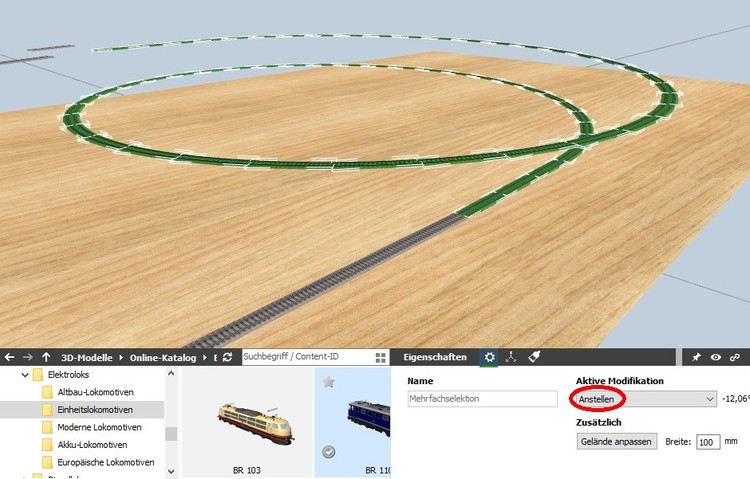Open dropdown arrow after 3D-Modelle breadcrumb
The width and height of the screenshot is (750, 479).
click(121, 357)
